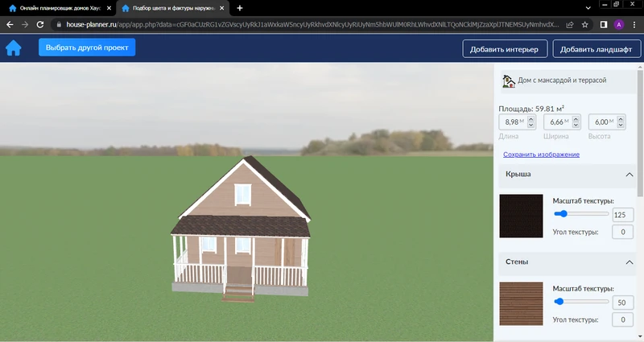The height and width of the screenshot is (342, 644).
Task: Go back using the browser back arrow
Action: click(10, 25)
